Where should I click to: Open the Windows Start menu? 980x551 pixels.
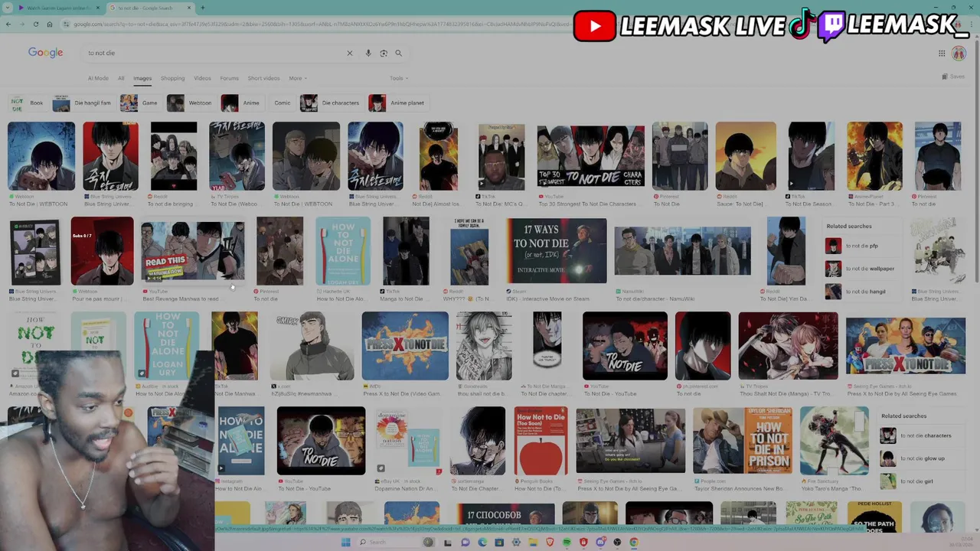point(345,543)
